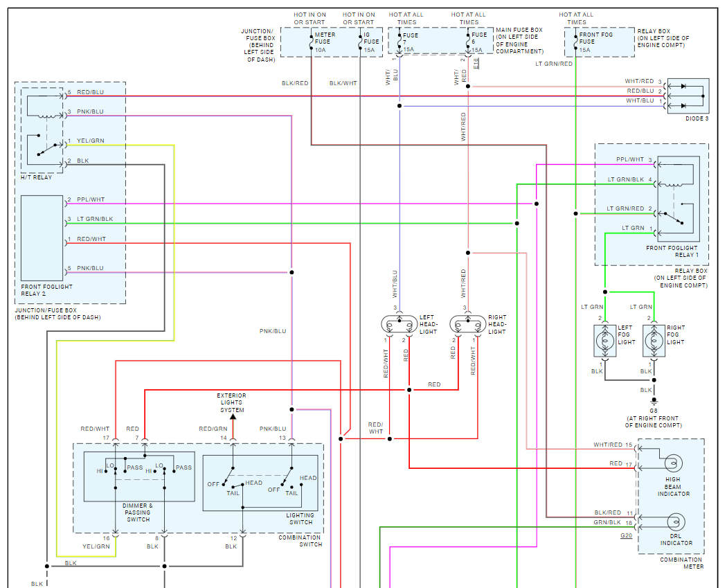Click the 'LT GRN/BLK' label on Foglight Relay 1
Viewport: 727px width, 588px height.
pos(626,179)
